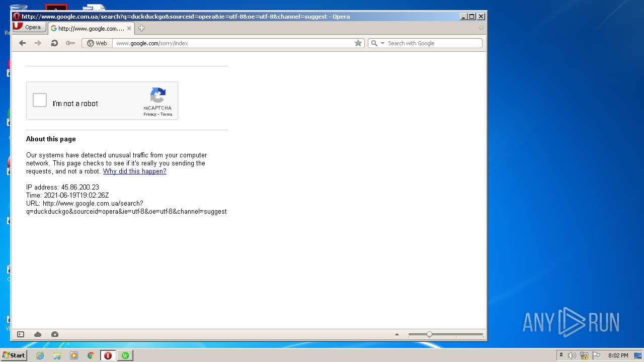Click the 8:02 PM clock
This screenshot has width=644, height=362.
tap(618, 355)
